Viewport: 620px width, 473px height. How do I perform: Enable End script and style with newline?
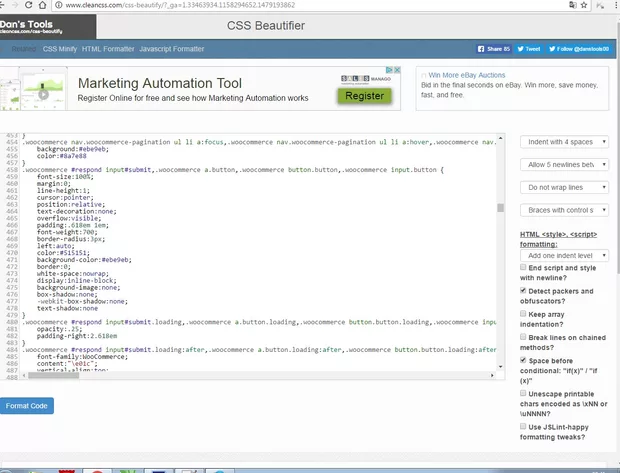523,269
